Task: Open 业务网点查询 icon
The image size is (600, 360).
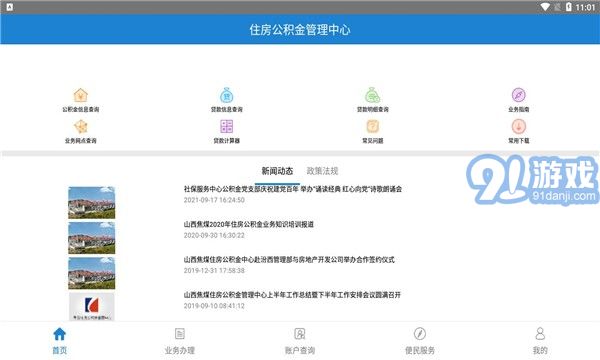Action: (81, 127)
